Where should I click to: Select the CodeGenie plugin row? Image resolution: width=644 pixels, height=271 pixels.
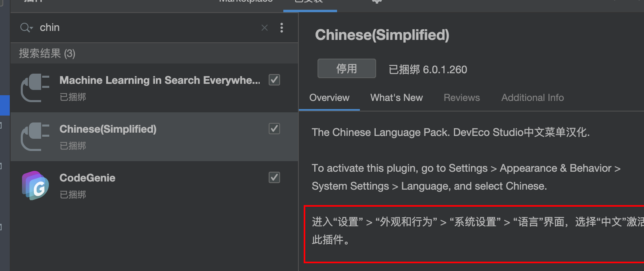pyautogui.click(x=154, y=186)
